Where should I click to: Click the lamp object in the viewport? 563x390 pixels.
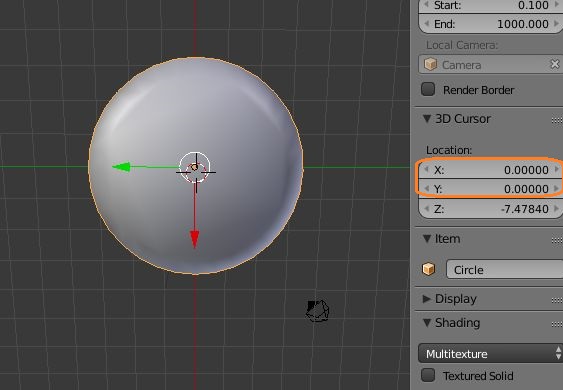[317, 311]
